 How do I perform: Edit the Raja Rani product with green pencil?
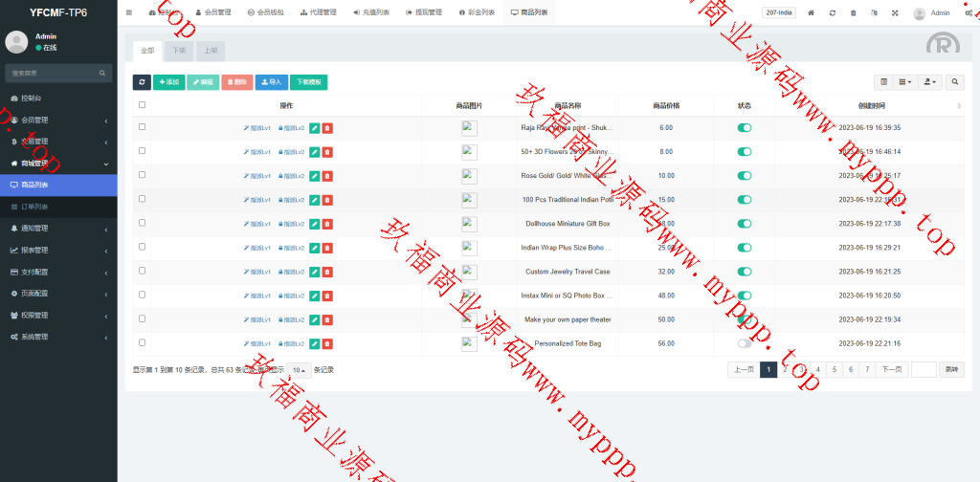pos(315,127)
